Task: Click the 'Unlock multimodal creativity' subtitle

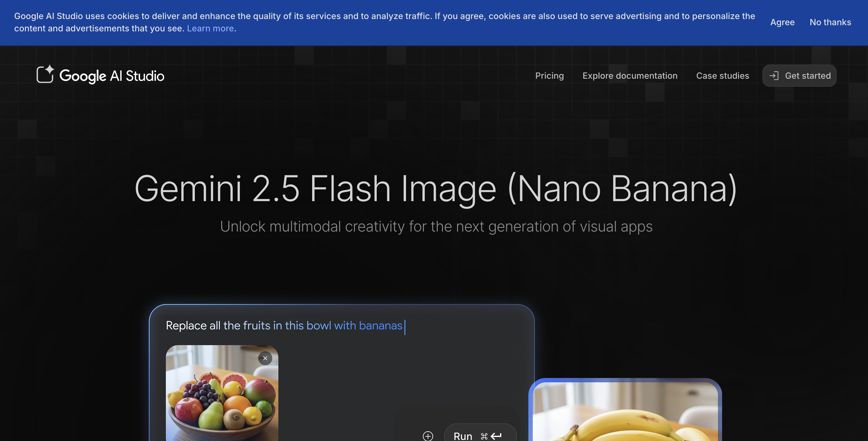Action: [436, 227]
